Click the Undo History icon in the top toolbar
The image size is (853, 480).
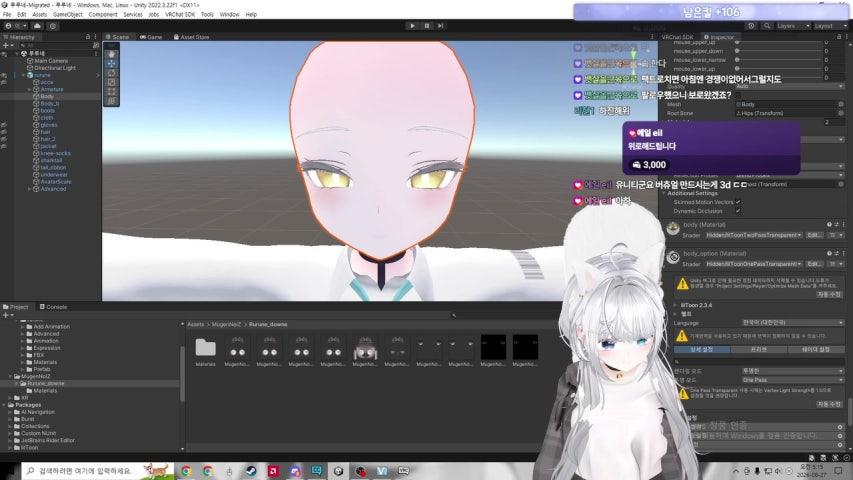(751, 26)
